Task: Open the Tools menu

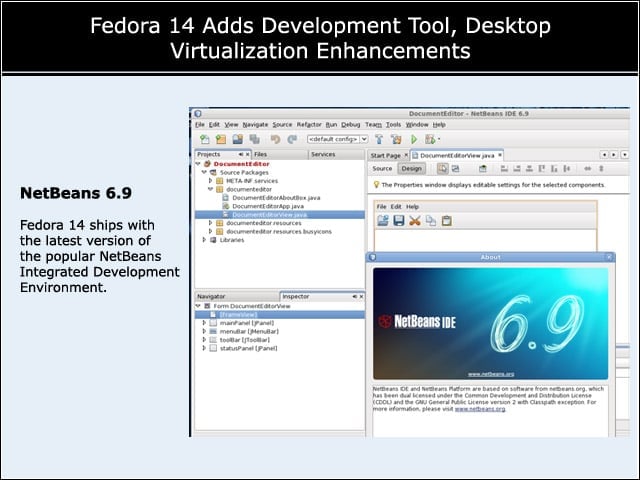Action: (393, 124)
